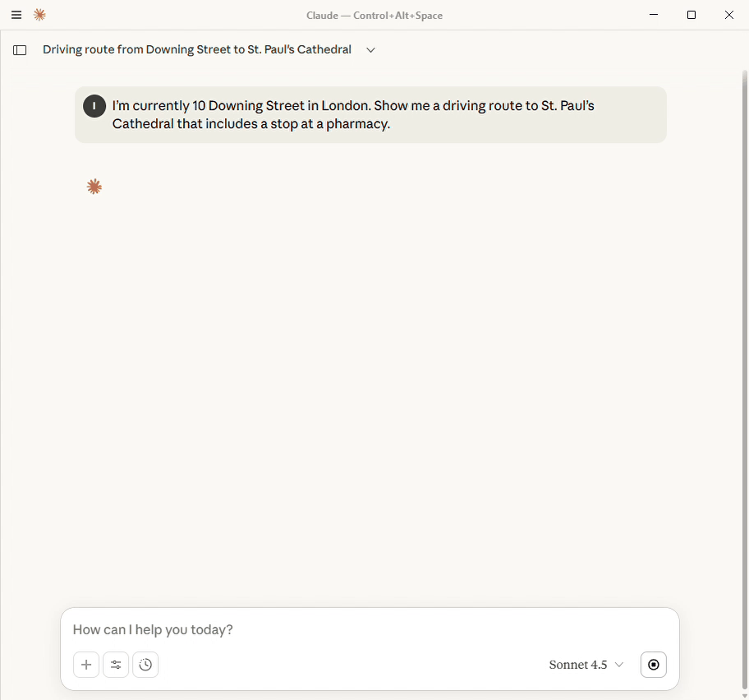The image size is (749, 700).
Task: Toggle the sidebar panel icon
Action: pos(20,50)
